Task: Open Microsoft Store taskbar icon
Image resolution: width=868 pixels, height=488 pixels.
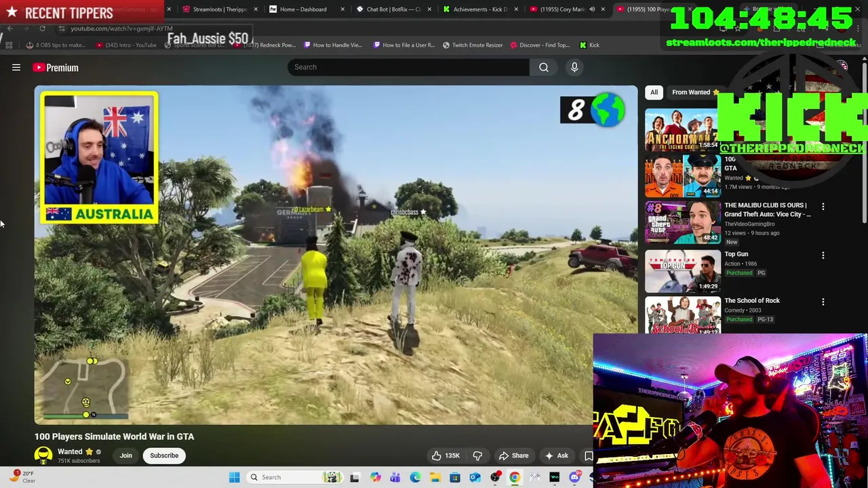Action: pyautogui.click(x=455, y=477)
